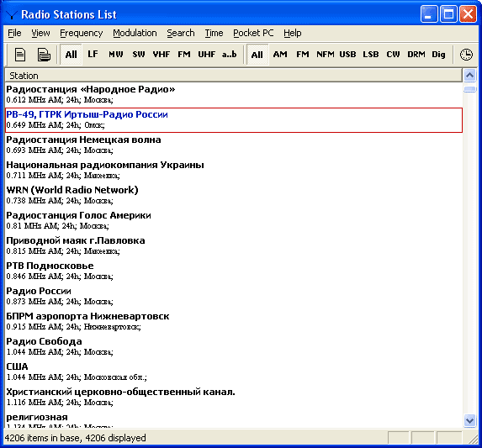Select Радио Свобода station

click(x=234, y=346)
